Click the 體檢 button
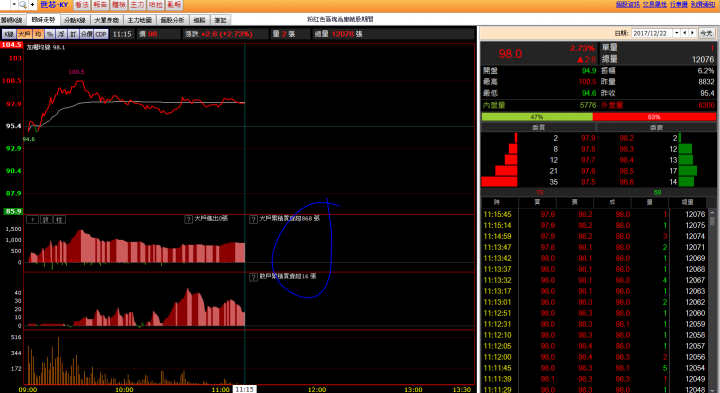The width and height of the screenshot is (720, 393). (118, 5)
